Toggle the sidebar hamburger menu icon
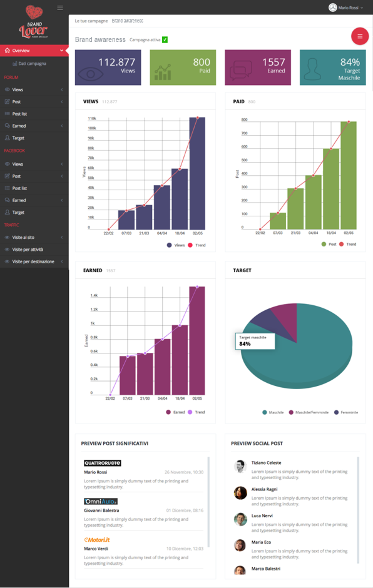373x588 pixels. (x=60, y=8)
